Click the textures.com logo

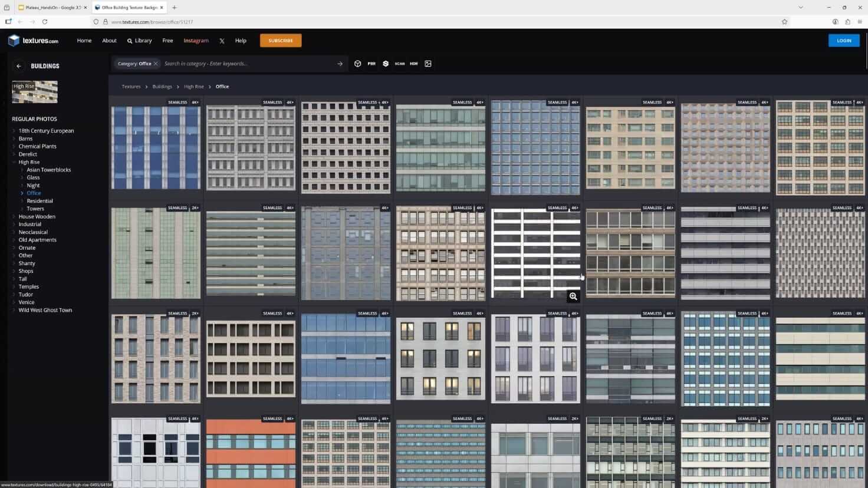click(x=34, y=41)
